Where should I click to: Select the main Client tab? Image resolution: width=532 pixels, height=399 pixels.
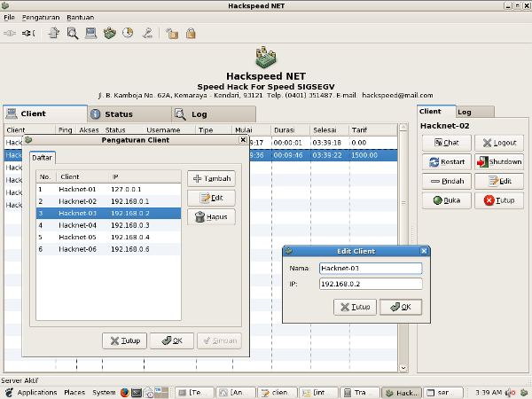[x=45, y=113]
